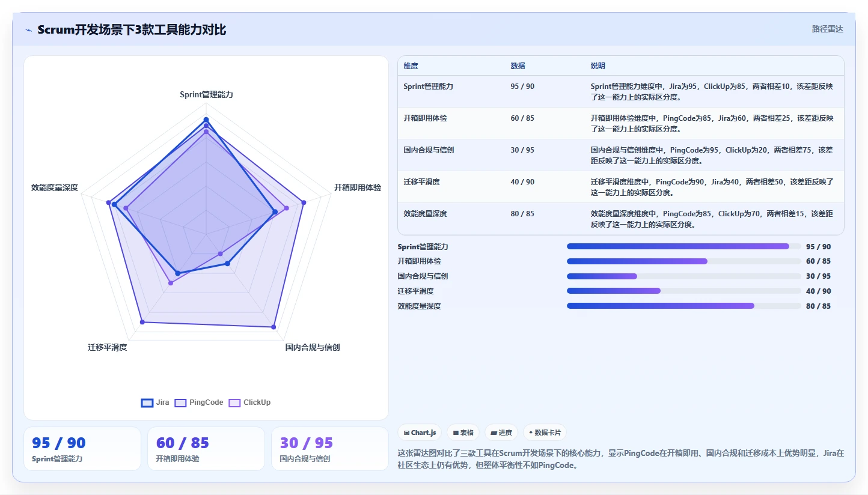Screen dimensions: 868x495
Task: Click ClickUp's data point on the 迁移平滑度 axis
Action: point(170,283)
